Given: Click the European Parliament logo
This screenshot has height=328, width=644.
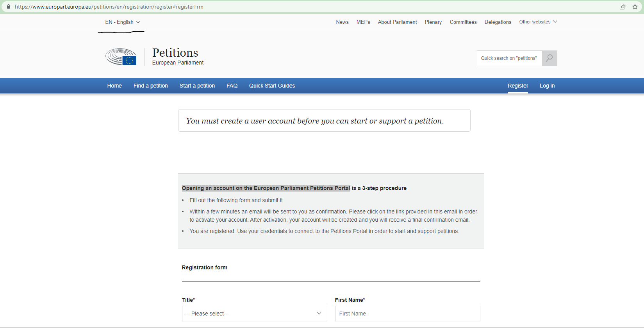Looking at the screenshot, I should coord(121,57).
